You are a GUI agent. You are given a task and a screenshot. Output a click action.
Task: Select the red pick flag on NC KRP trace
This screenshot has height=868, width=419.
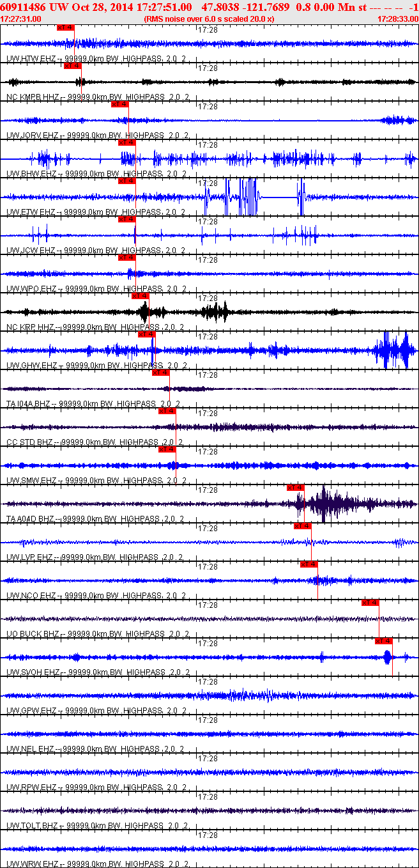click(x=140, y=296)
